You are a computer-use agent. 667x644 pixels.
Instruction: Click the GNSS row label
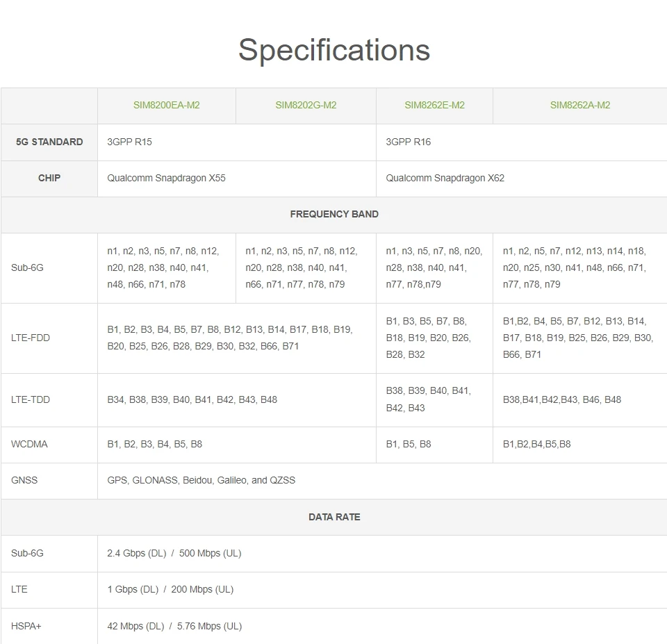click(x=24, y=480)
